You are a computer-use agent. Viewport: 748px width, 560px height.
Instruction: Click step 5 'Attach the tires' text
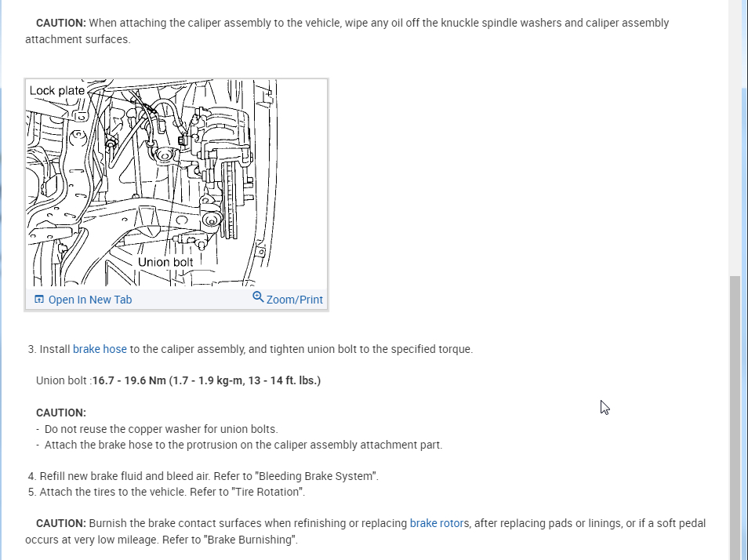coord(166,492)
